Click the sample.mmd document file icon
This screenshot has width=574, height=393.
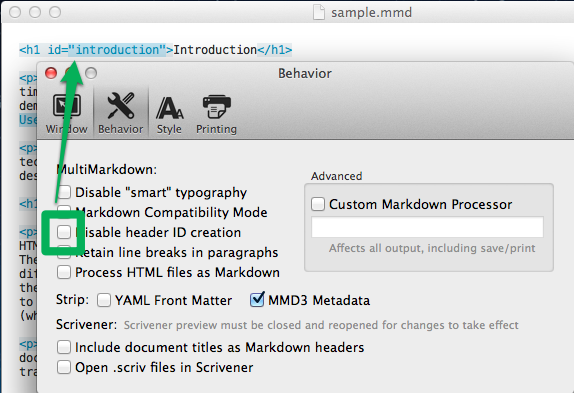(x=319, y=12)
